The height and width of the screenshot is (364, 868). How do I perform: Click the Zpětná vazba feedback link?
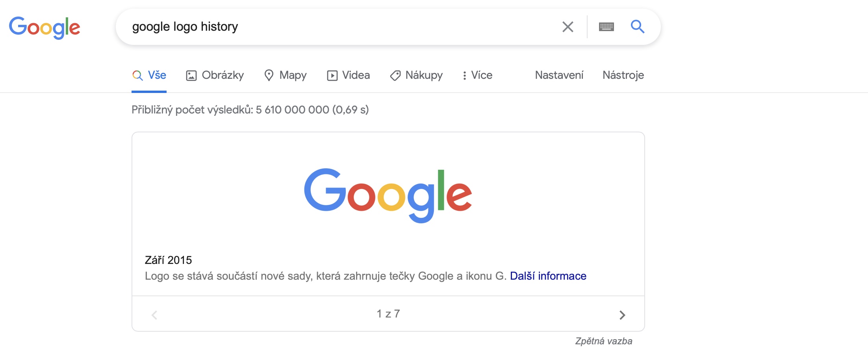[x=604, y=341]
